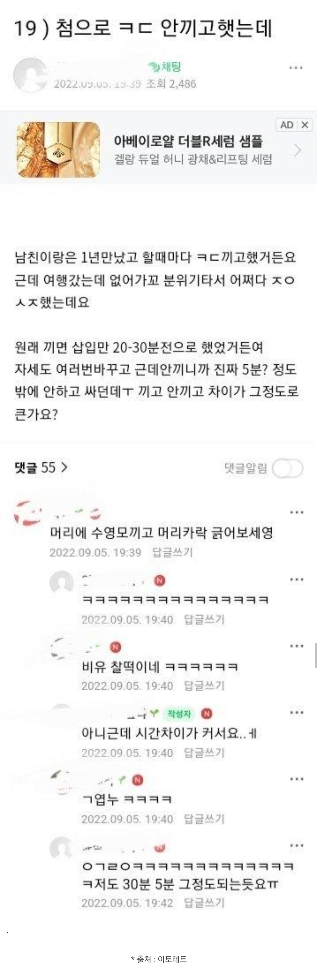Open options for the ㄱ엽누 reply

296,779
